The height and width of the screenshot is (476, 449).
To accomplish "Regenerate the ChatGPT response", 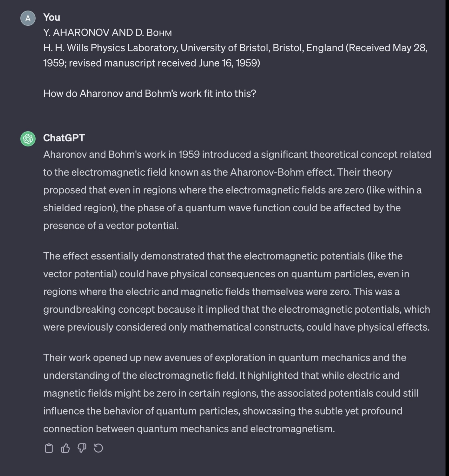I will 98,448.
